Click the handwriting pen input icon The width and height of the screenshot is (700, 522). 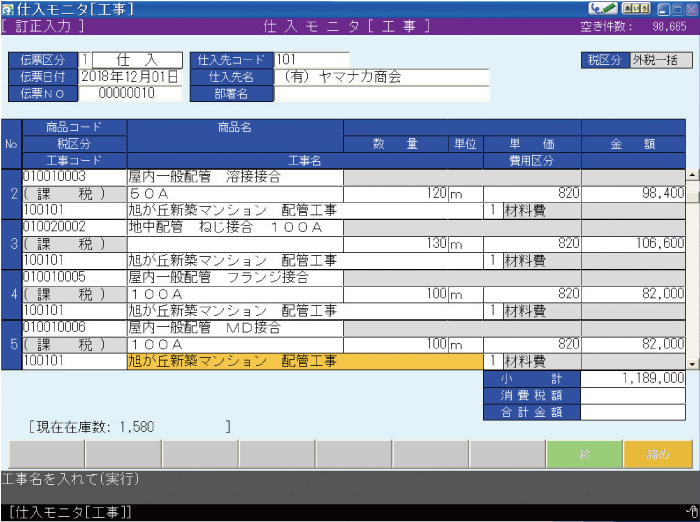[602, 8]
